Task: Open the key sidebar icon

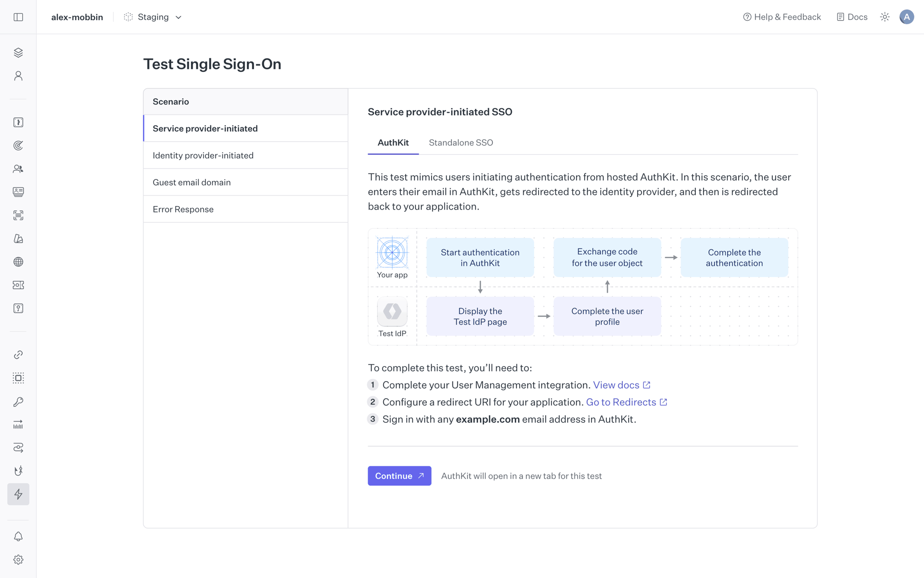Action: 18,401
